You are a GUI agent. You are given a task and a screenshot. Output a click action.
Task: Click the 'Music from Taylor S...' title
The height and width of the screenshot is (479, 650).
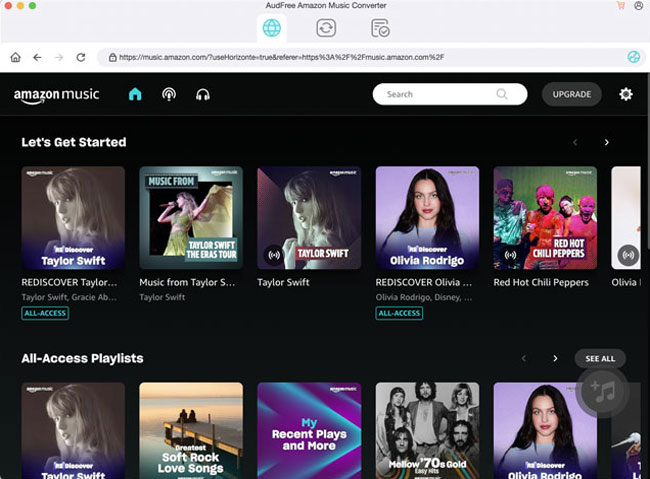187,282
